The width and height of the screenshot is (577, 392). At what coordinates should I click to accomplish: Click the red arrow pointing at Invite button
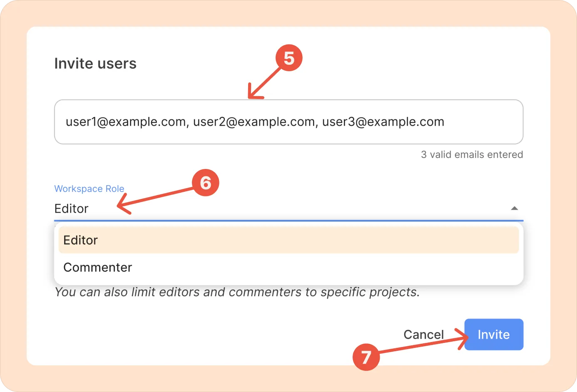(x=420, y=345)
